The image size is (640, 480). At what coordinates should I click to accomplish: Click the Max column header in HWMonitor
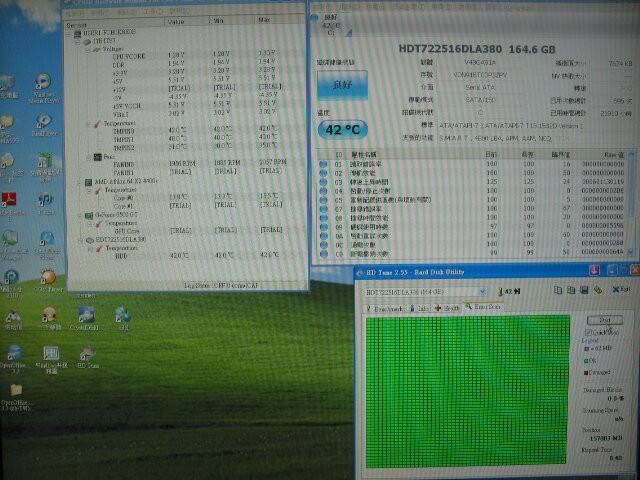point(278,20)
